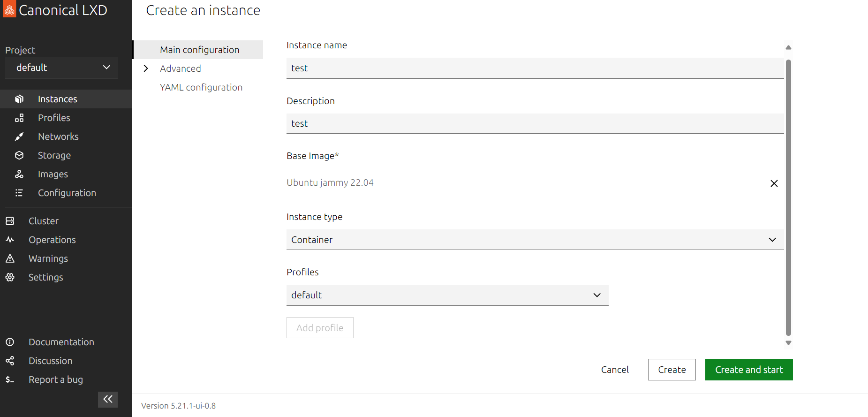Click the Configuration list icon
The image size is (868, 417).
point(19,193)
